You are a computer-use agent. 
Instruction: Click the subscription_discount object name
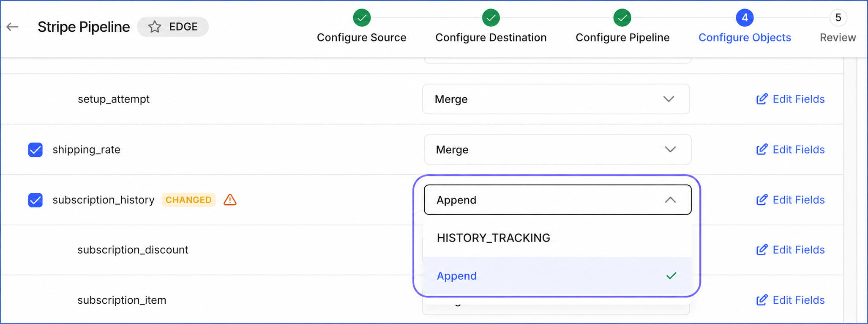click(133, 250)
